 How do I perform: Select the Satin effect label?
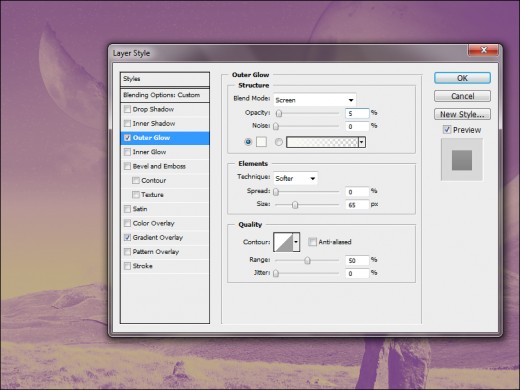pos(140,209)
